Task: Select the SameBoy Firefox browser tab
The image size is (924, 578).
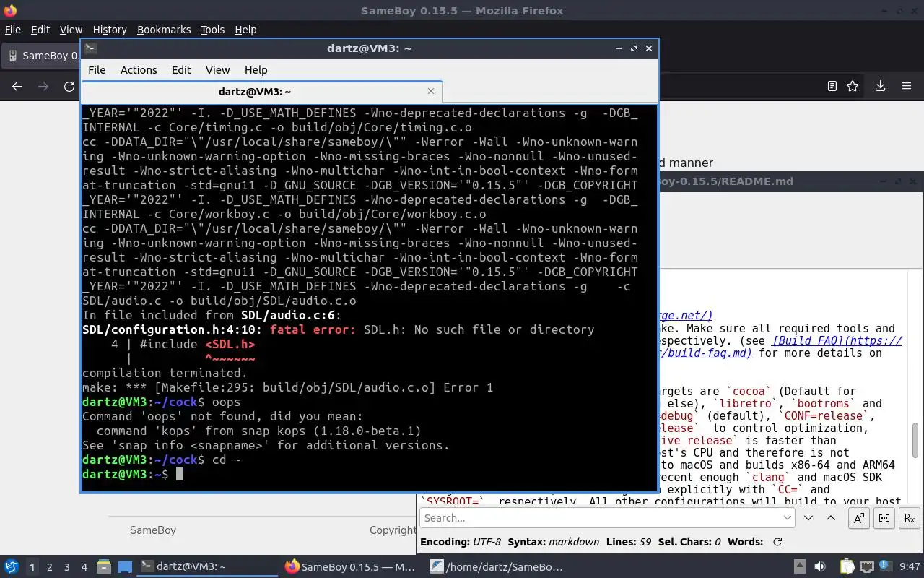Action: click(x=42, y=56)
